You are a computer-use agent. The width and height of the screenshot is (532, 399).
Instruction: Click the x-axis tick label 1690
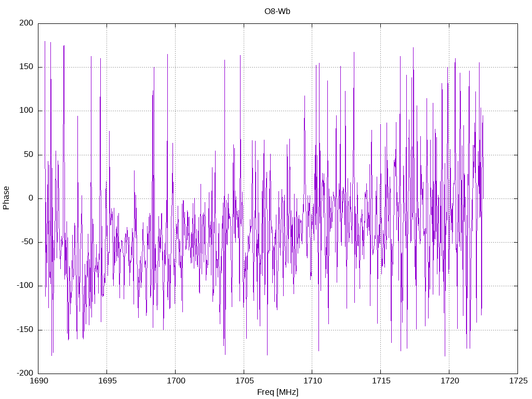39,381
